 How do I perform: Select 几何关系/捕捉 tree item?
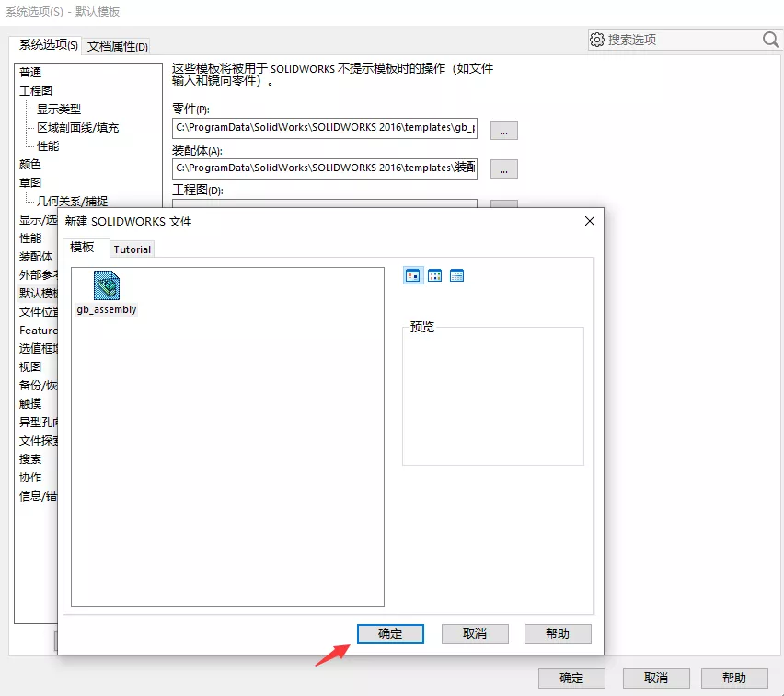tap(72, 201)
